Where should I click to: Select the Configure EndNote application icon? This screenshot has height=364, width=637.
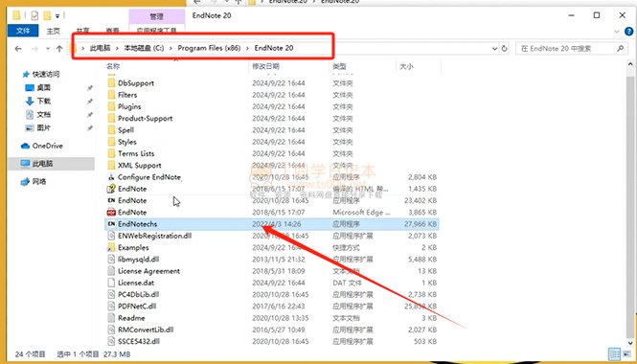click(x=111, y=177)
